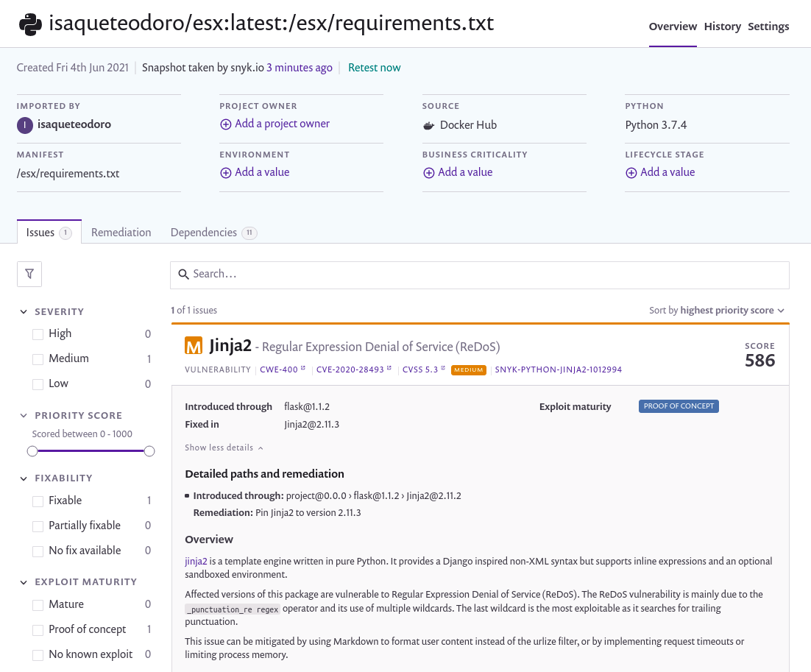
Task: Click the plus icon beside Add a project owner
Action: tap(225, 124)
